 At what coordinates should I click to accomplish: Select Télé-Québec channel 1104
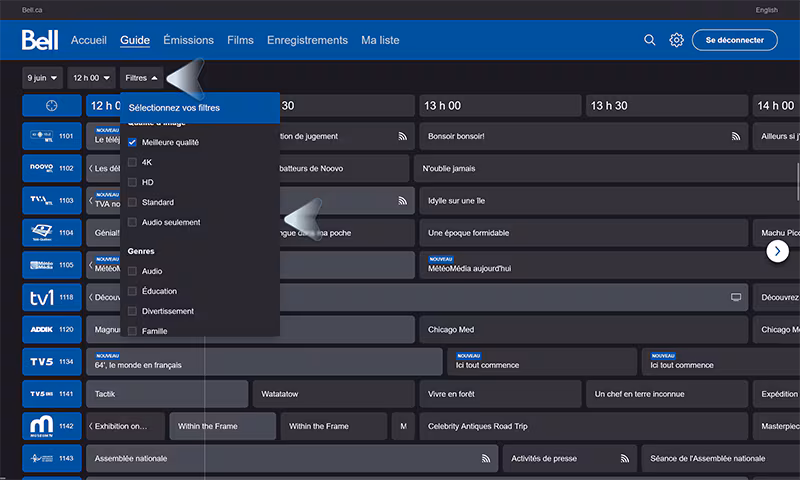coord(52,233)
